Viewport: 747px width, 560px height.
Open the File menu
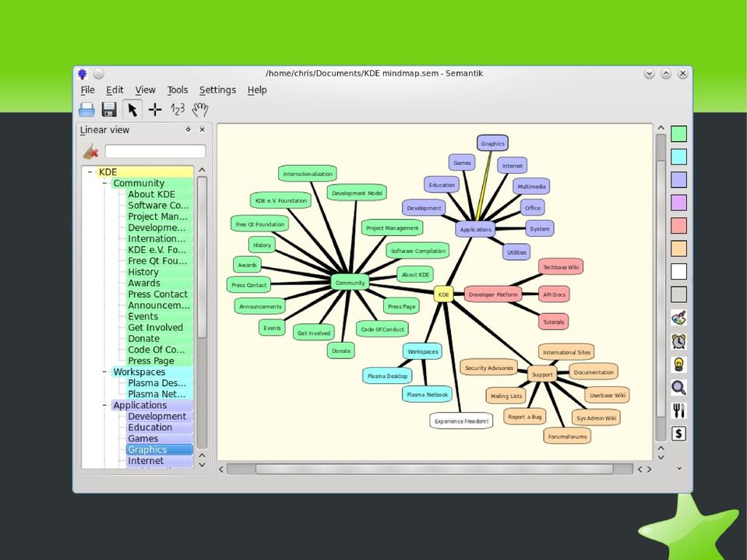click(x=87, y=90)
